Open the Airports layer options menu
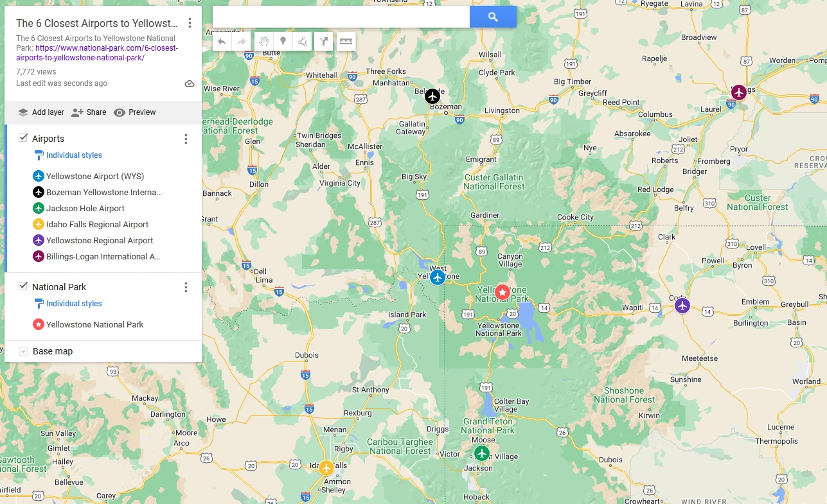The image size is (827, 504). [x=186, y=139]
